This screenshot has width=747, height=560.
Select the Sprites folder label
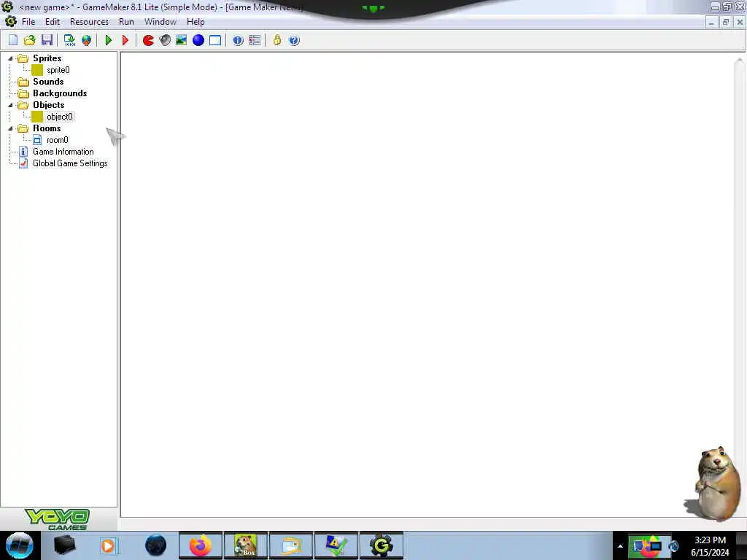click(x=47, y=58)
